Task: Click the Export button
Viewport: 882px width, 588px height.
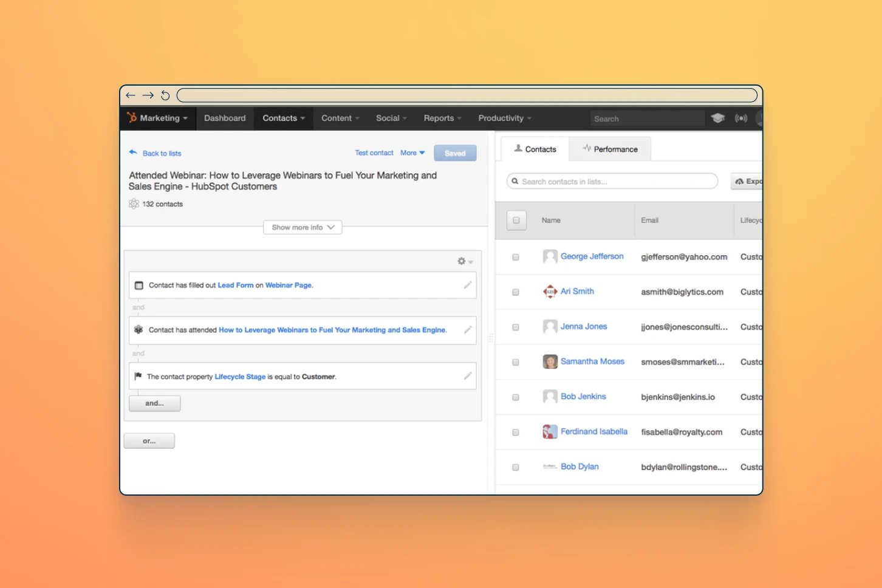Action: [x=747, y=181]
